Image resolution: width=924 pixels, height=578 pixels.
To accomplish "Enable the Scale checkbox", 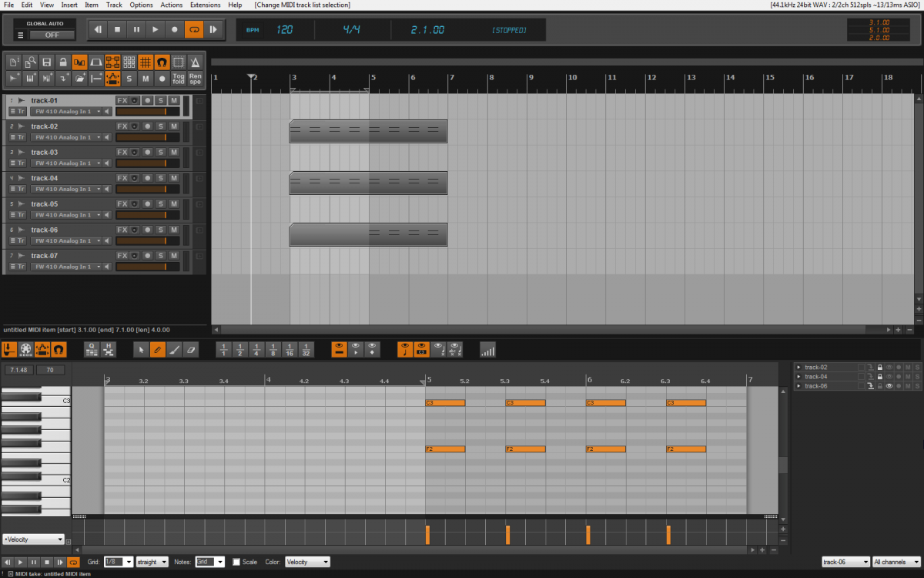I will pos(236,562).
